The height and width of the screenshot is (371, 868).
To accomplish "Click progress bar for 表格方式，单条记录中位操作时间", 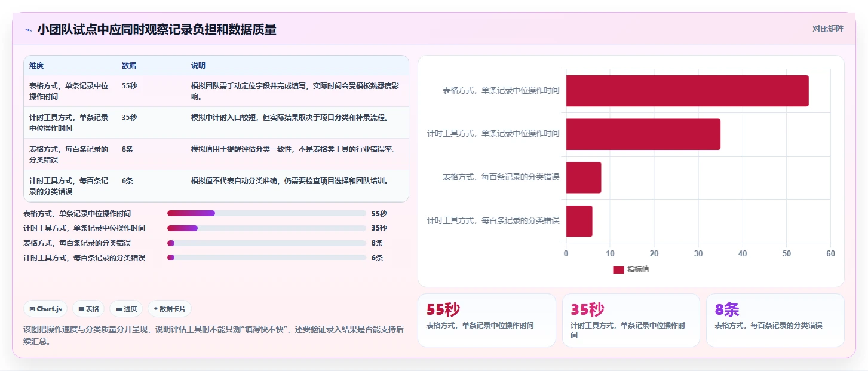I will pyautogui.click(x=266, y=213).
